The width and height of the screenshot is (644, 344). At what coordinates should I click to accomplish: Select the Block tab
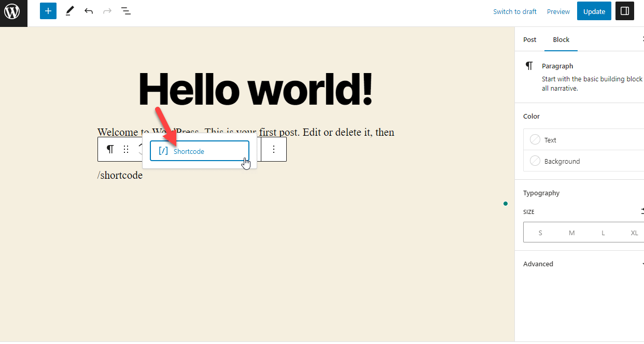pos(561,39)
